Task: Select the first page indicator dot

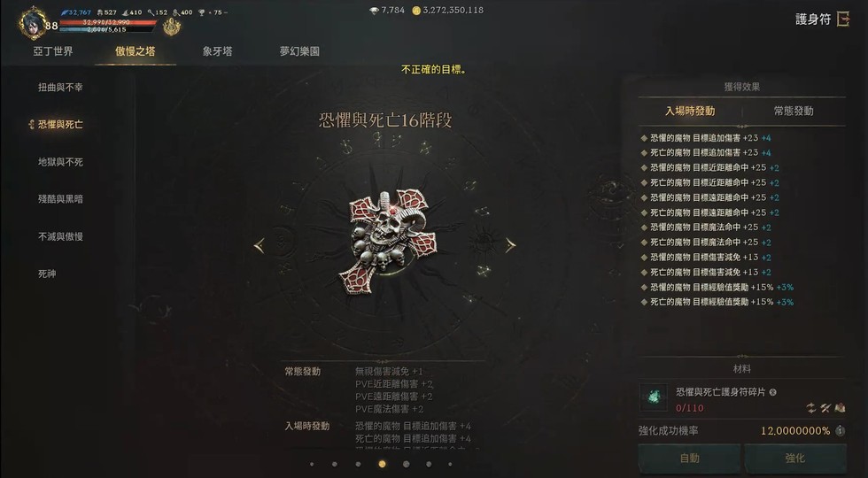Action: 312,464
